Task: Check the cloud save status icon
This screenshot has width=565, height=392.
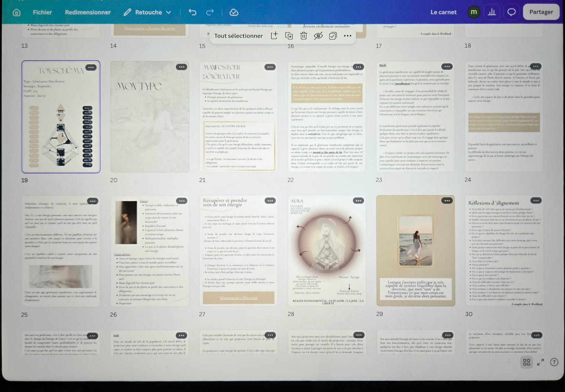Action: click(234, 12)
